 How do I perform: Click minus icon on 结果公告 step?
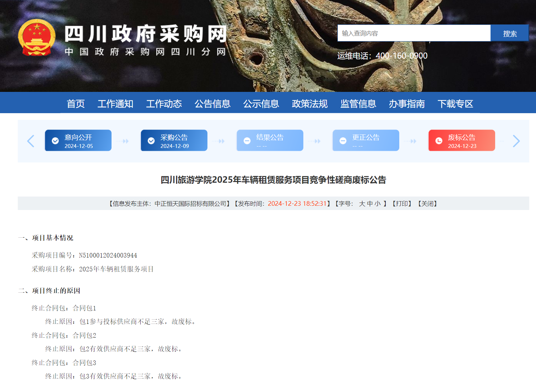point(247,141)
